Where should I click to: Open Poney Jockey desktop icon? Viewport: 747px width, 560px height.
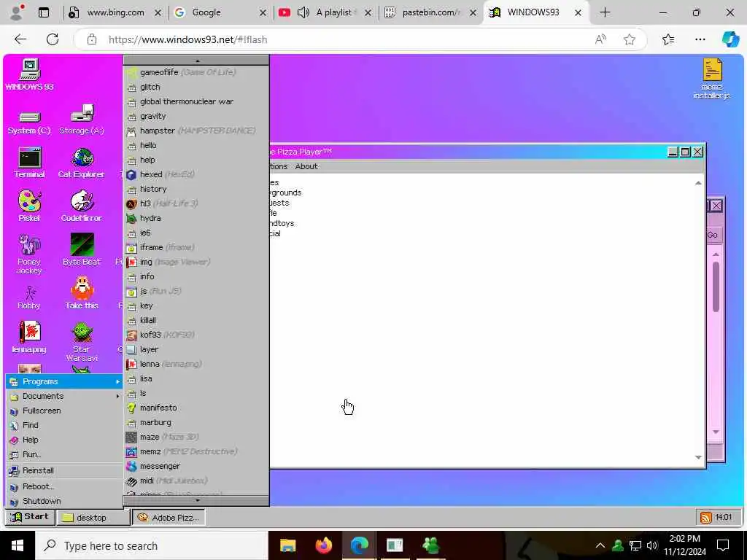click(29, 254)
